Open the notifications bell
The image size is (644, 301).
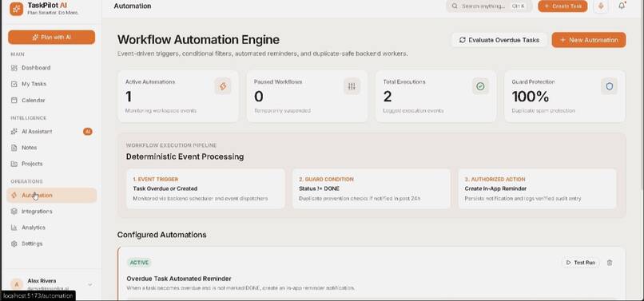622,6
